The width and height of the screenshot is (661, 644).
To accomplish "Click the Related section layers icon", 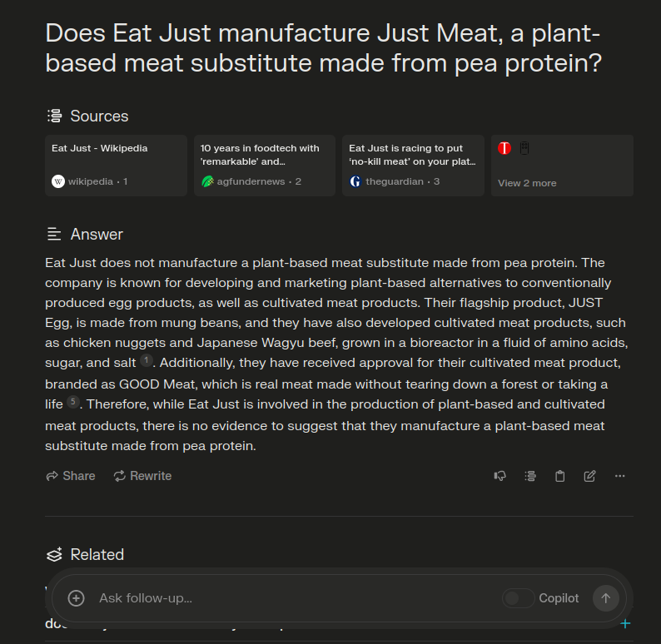I will [54, 555].
